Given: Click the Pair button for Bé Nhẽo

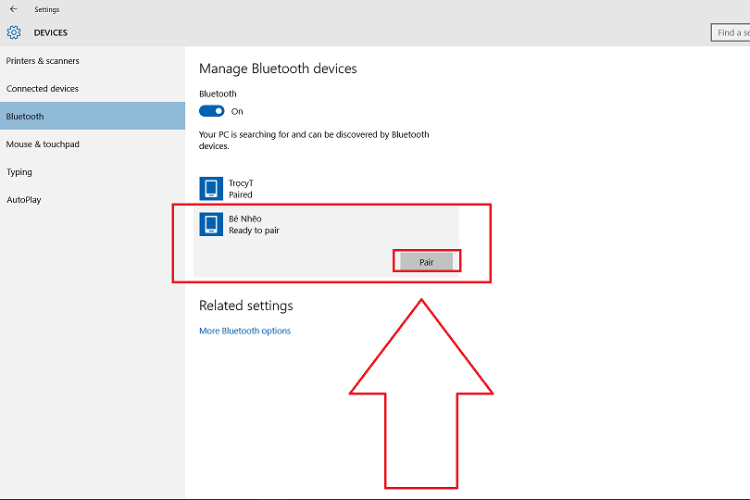Looking at the screenshot, I should pyautogui.click(x=426, y=262).
